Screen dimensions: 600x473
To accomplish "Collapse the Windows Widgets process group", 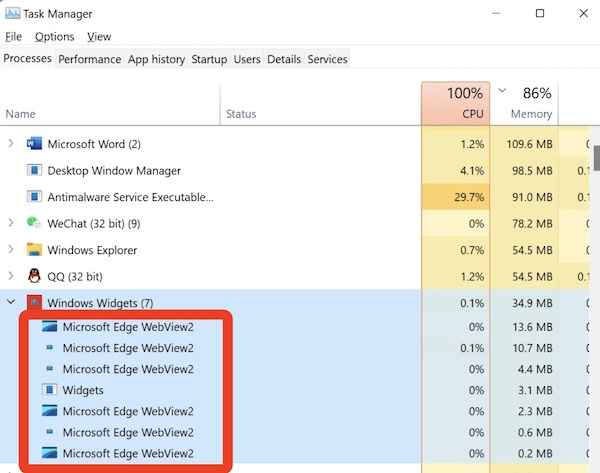I will [x=11, y=302].
